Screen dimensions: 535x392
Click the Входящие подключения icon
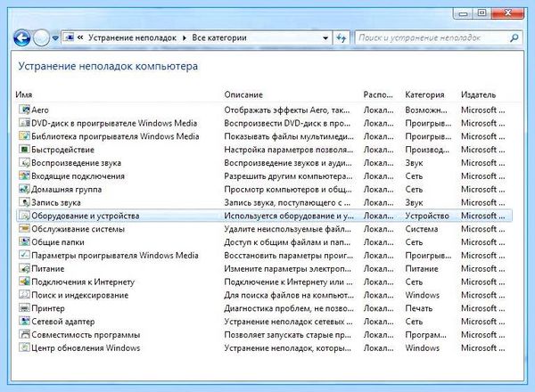24,176
